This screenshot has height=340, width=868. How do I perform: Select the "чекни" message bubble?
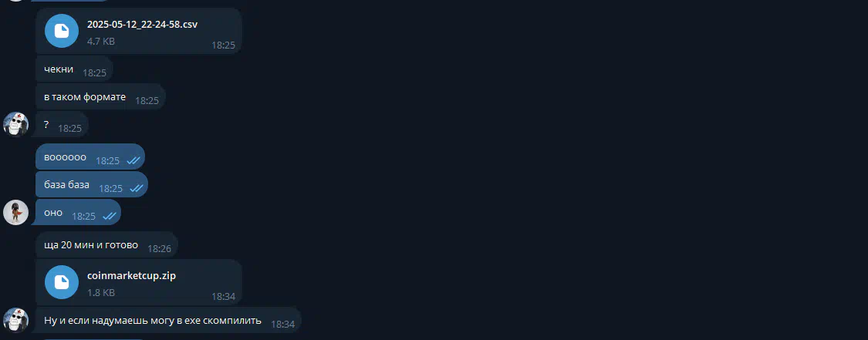(x=75, y=71)
